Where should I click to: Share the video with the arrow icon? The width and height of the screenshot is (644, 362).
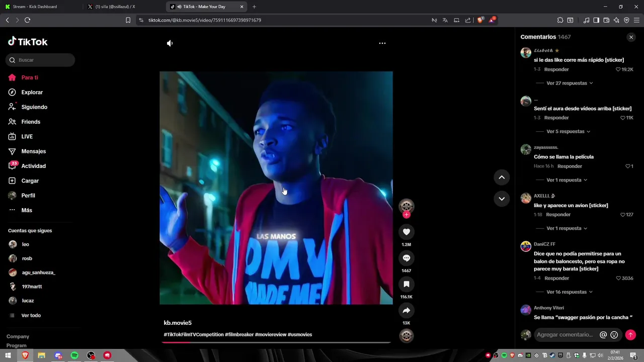(x=407, y=310)
